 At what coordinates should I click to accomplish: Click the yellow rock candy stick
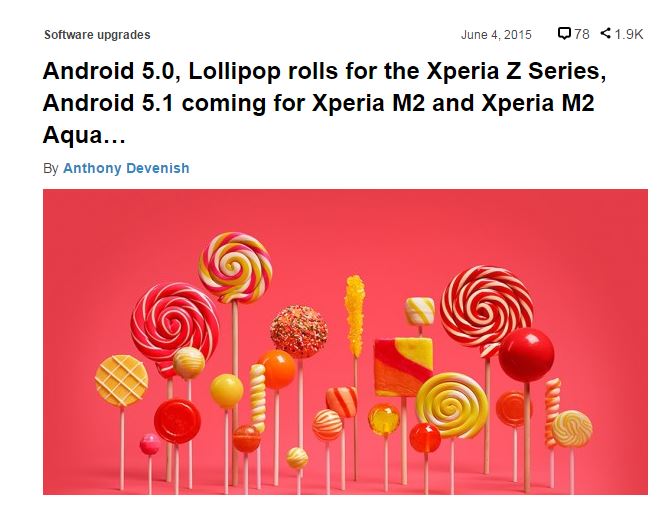[x=355, y=315]
